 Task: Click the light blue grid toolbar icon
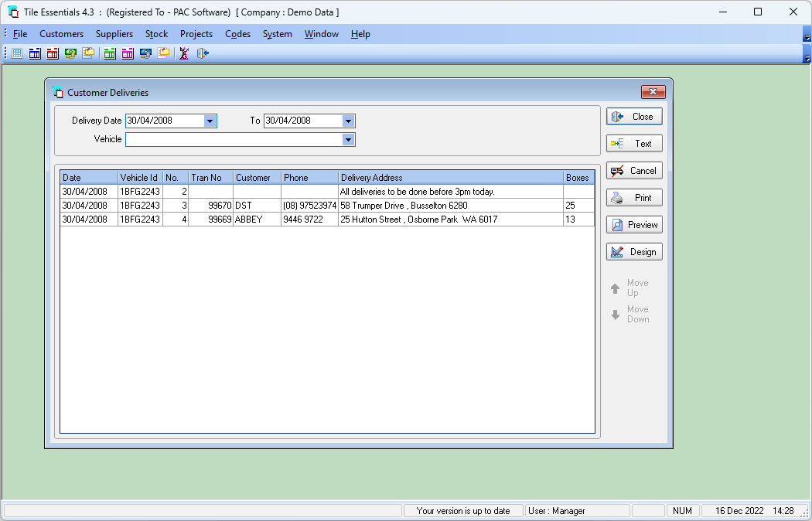[x=17, y=53]
